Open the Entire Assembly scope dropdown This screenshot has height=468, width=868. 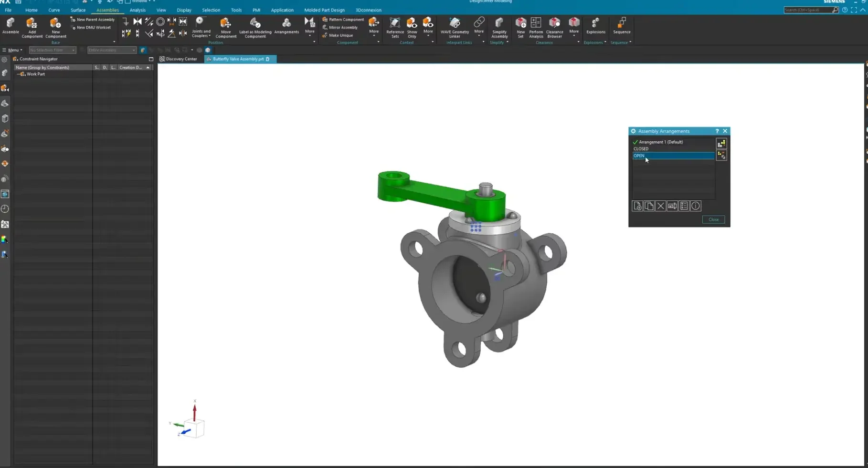(112, 50)
